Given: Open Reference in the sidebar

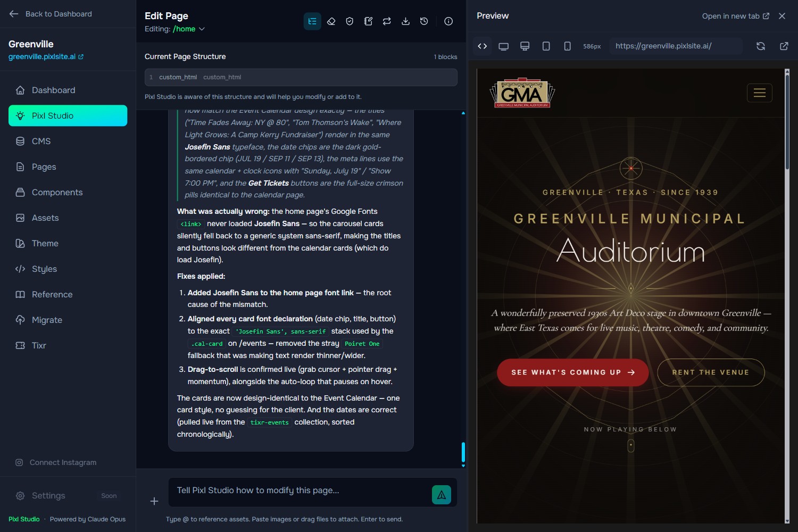Looking at the screenshot, I should (x=68, y=294).
